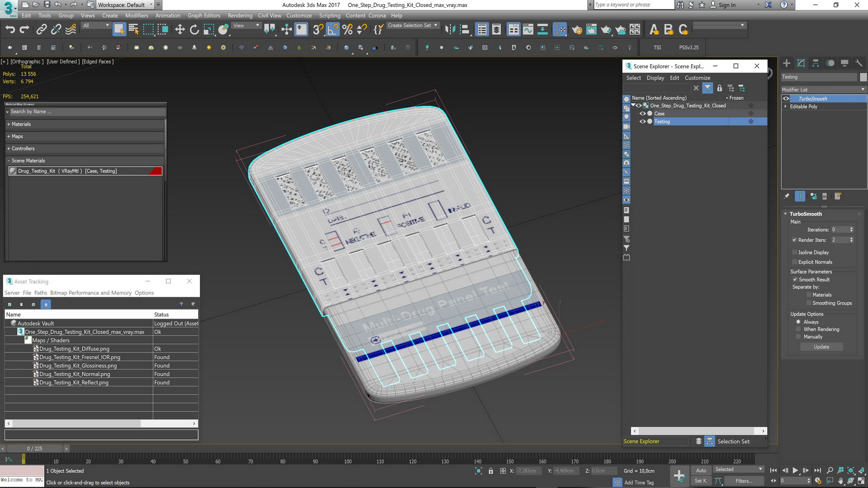Click the Zoom Extents viewport icon
Image resolution: width=868 pixels, height=488 pixels.
[x=851, y=470]
